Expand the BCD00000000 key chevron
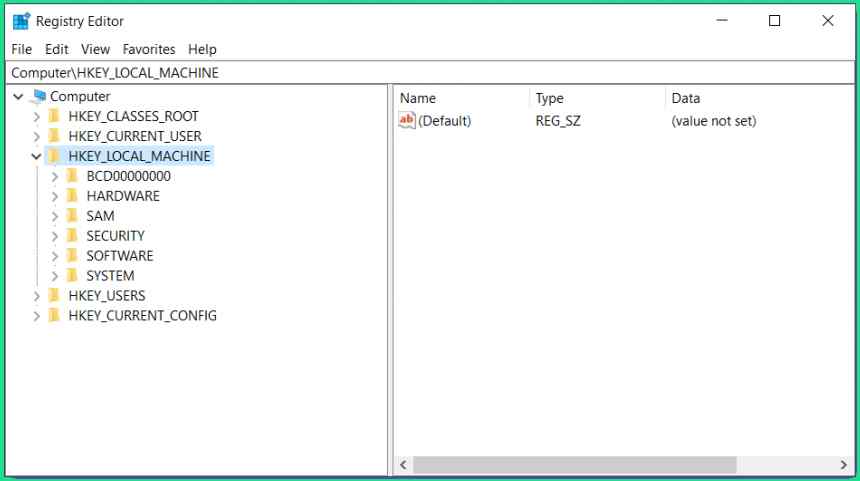 click(x=54, y=177)
